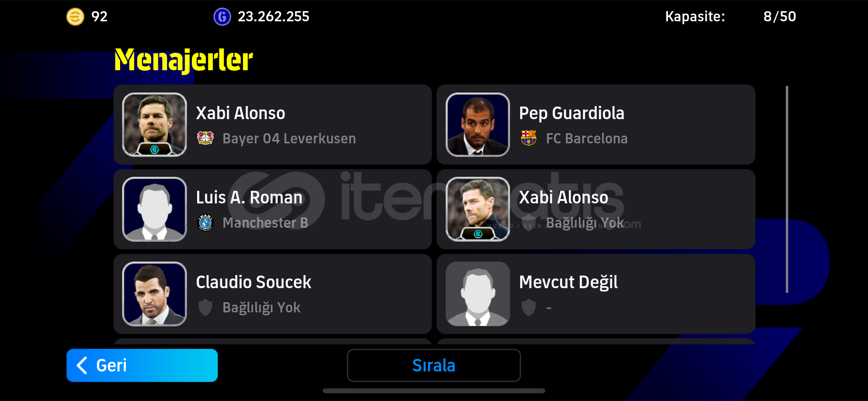
Task: Click the grey shield under Claudio Soucek
Action: pyautogui.click(x=205, y=307)
